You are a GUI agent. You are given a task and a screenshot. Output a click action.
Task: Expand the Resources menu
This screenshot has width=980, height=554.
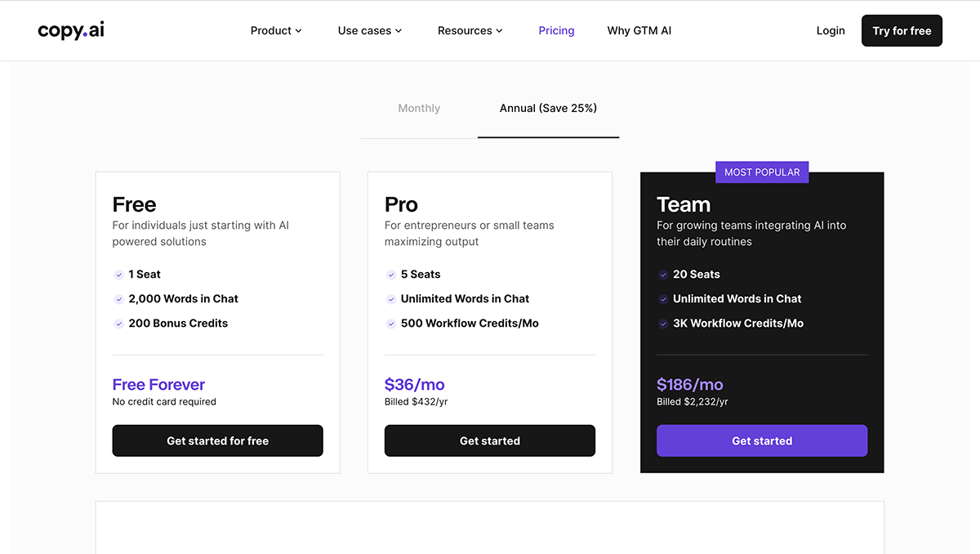470,31
